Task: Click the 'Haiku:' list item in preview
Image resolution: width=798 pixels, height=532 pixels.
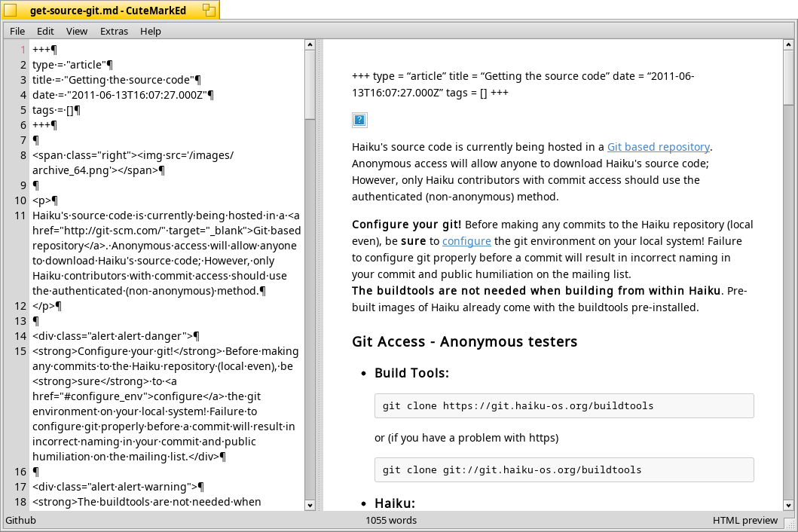Action: click(x=395, y=503)
